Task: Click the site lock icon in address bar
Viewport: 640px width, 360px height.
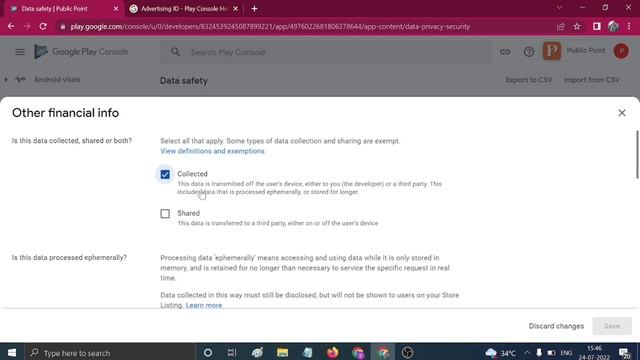Action: click(x=62, y=27)
